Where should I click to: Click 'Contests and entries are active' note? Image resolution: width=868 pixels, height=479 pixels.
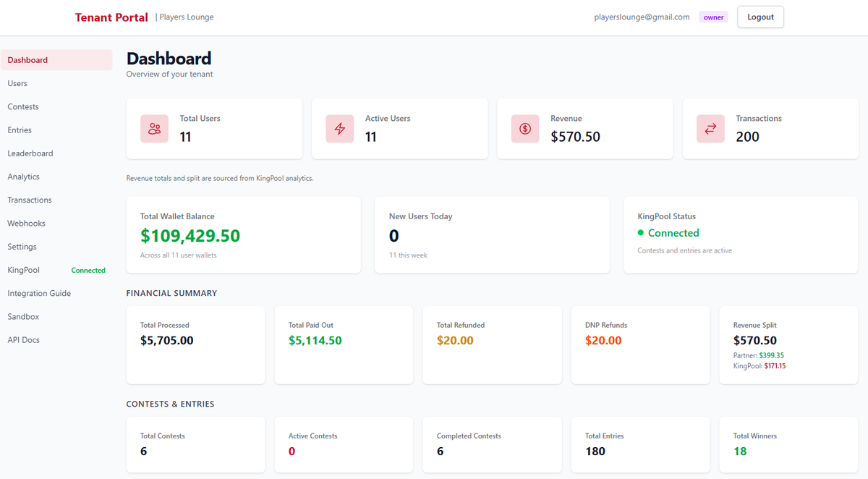point(684,251)
